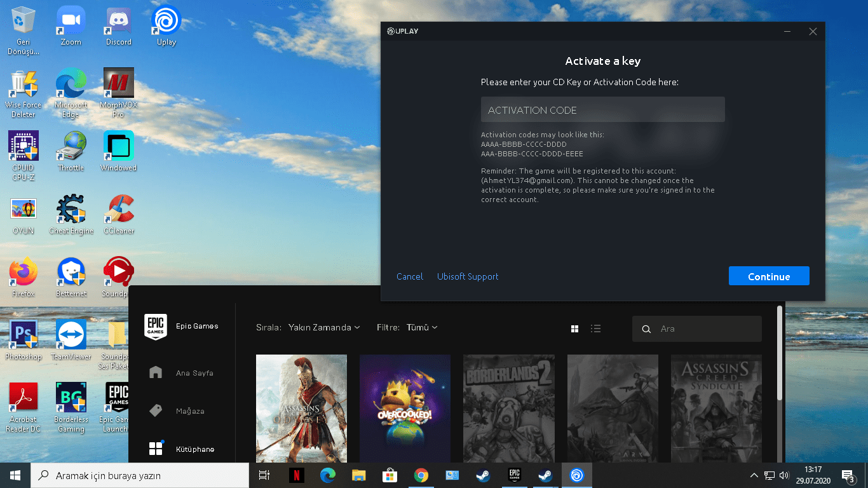Viewport: 868px width, 488px height.
Task: Click the Activation Code input field
Action: coord(603,109)
